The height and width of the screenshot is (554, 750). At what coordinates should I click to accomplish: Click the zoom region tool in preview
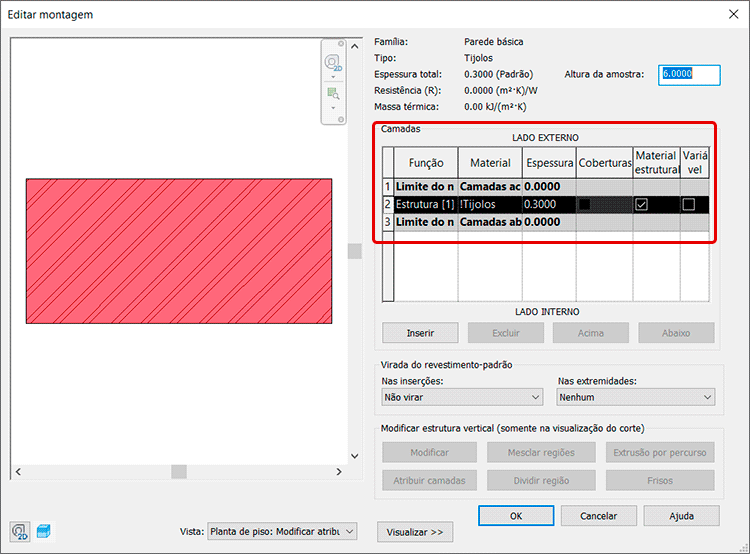333,93
